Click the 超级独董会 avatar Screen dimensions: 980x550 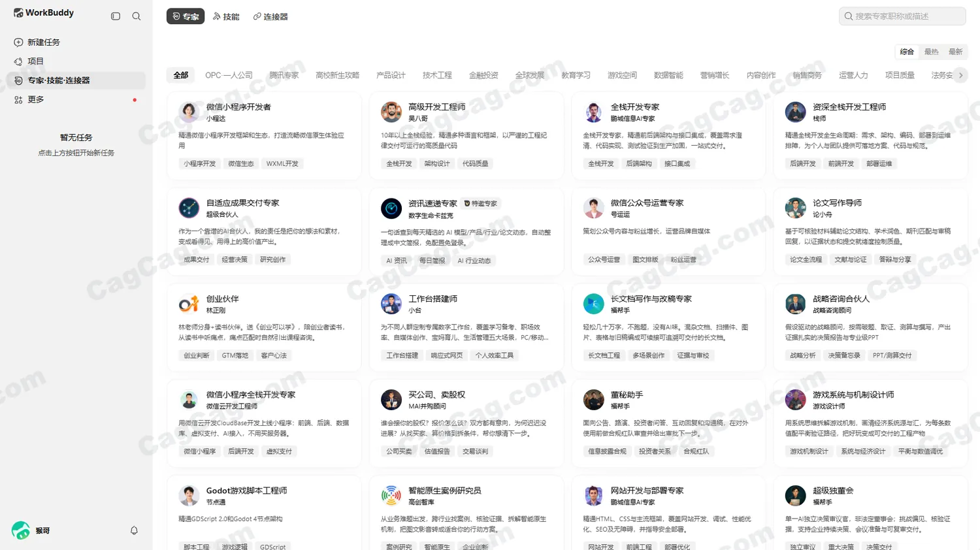pos(795,496)
